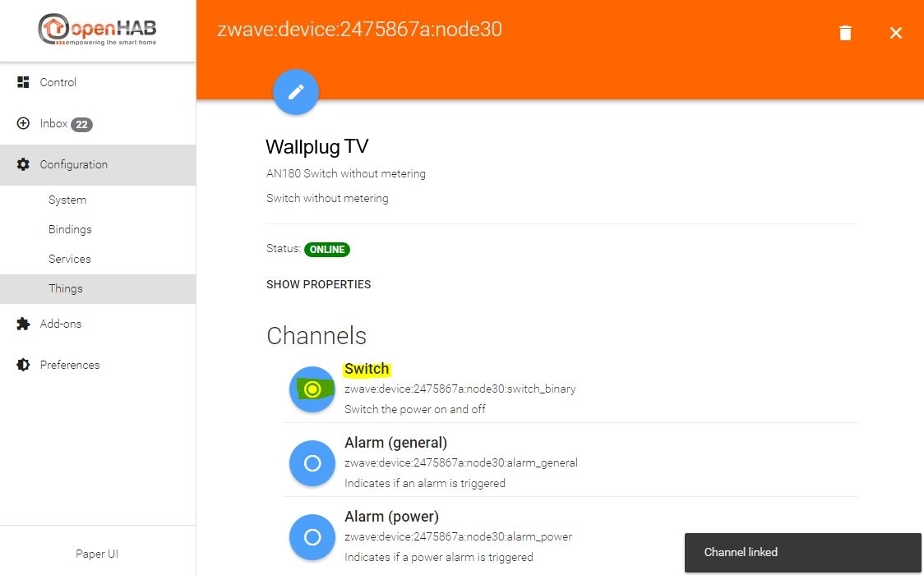
Task: Edit the thing with pencil button
Action: 296,92
